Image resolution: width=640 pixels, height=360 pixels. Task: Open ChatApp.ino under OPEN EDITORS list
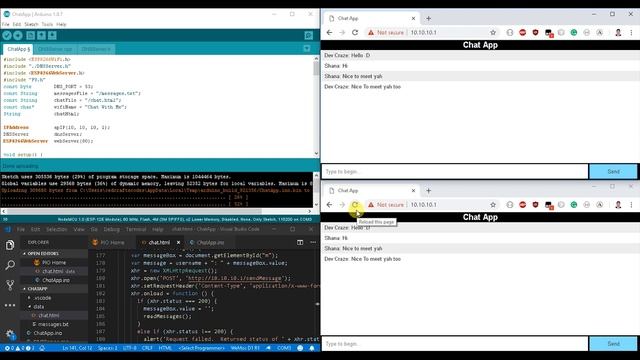tap(56, 280)
